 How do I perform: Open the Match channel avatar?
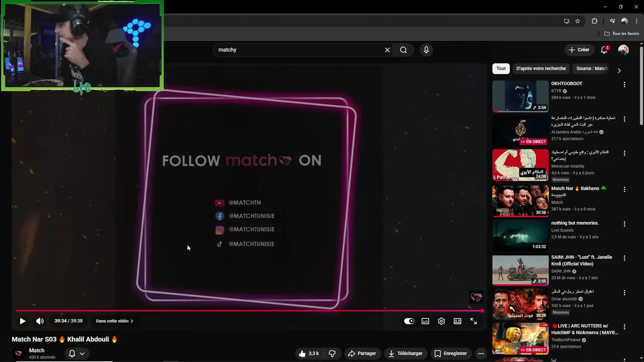(x=19, y=353)
